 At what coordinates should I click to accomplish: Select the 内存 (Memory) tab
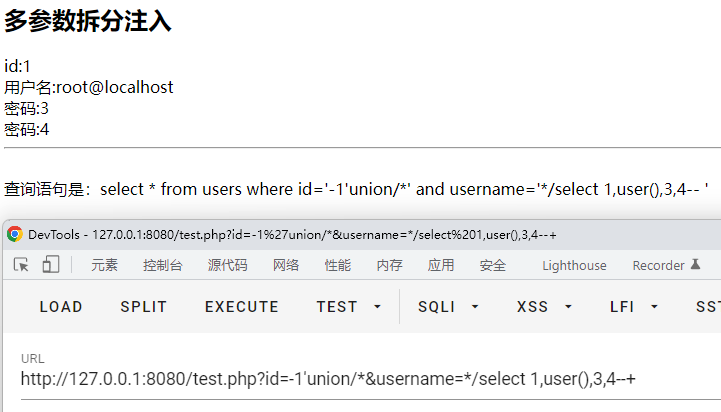389,265
